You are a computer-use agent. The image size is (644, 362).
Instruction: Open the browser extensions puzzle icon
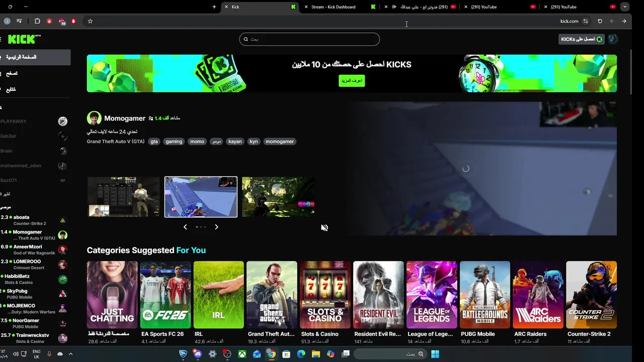pyautogui.click(x=37, y=21)
